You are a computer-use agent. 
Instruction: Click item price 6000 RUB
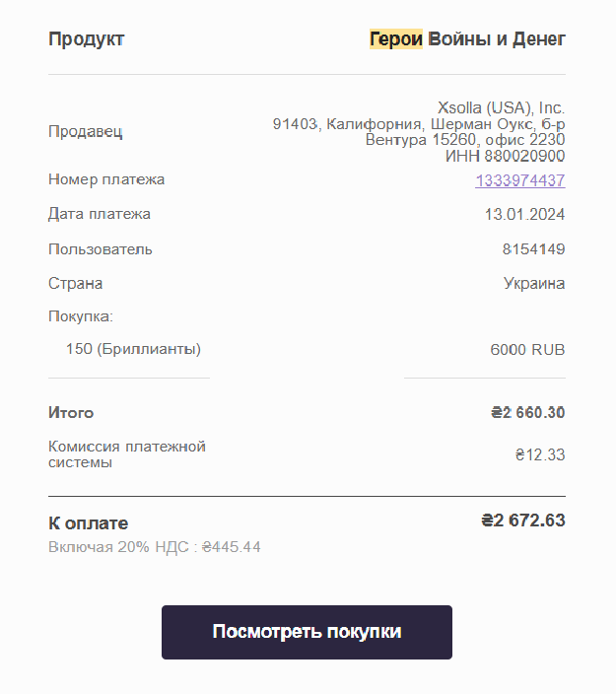click(527, 350)
